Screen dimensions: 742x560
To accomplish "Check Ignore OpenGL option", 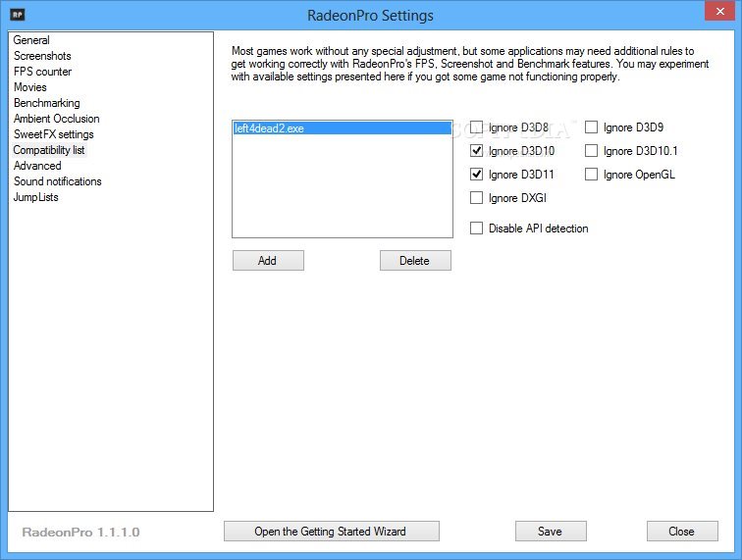I will coord(591,175).
